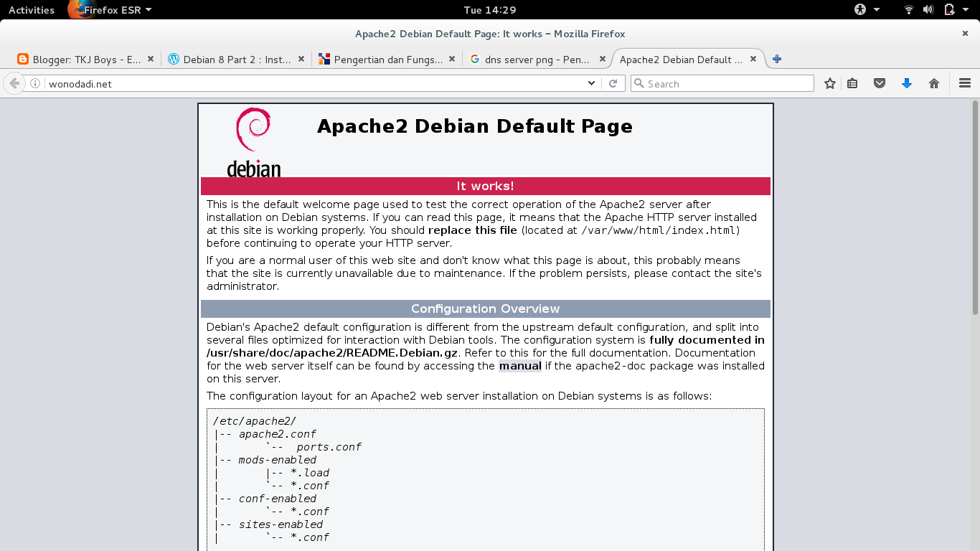This screenshot has height=551, width=980.
Task: Close the Apache2 Debian Default tab
Action: coord(753,60)
